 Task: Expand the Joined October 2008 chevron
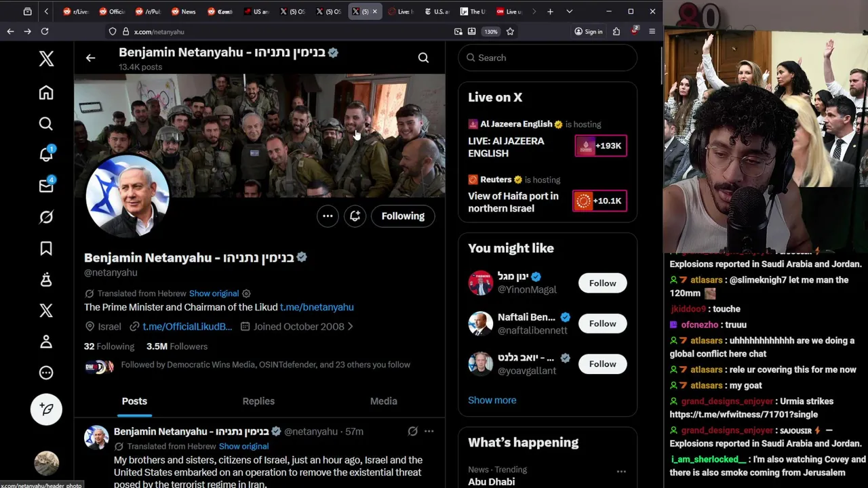(350, 327)
